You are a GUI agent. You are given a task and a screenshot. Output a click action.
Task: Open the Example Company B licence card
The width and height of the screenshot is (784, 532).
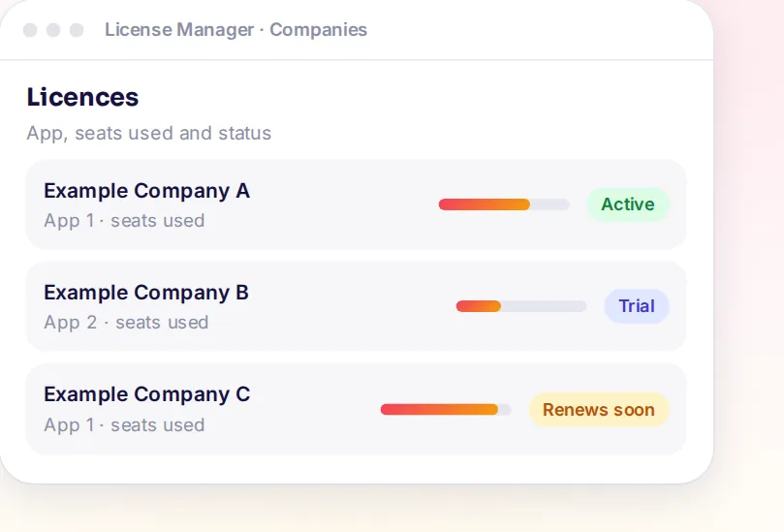point(356,306)
